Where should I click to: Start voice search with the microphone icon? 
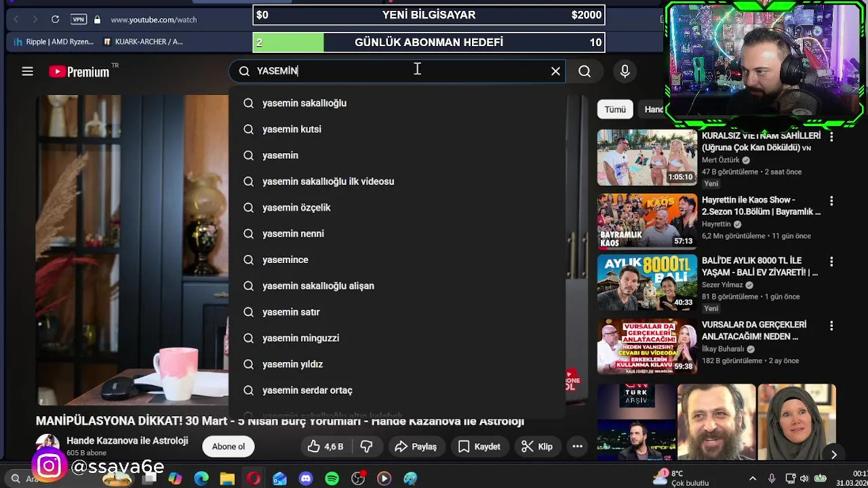click(x=625, y=71)
